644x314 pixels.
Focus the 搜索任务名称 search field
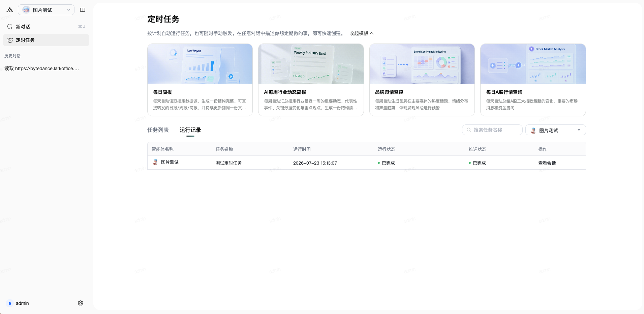point(492,130)
